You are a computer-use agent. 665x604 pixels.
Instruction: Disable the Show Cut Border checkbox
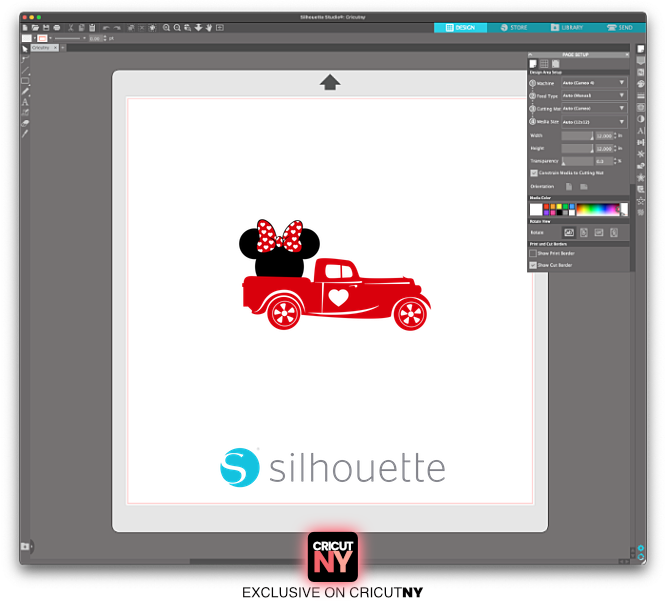pos(533,265)
